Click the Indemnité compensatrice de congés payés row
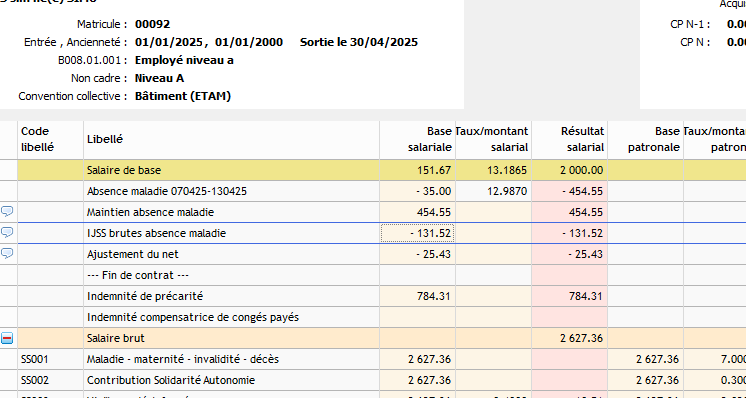 click(x=373, y=317)
